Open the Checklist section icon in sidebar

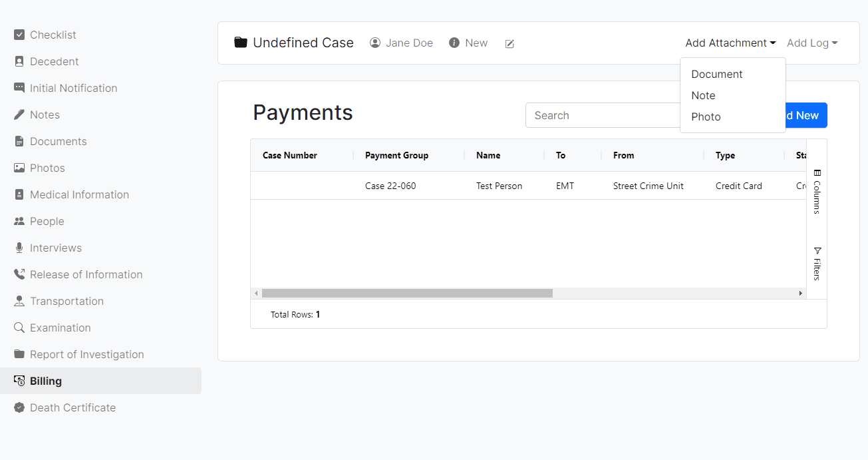pyautogui.click(x=19, y=35)
